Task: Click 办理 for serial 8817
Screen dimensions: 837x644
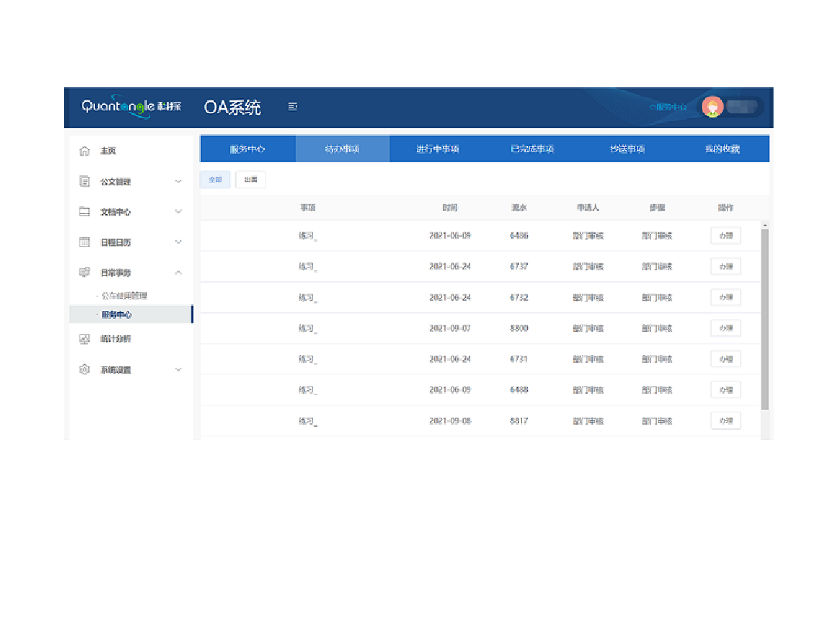Action: (x=726, y=421)
